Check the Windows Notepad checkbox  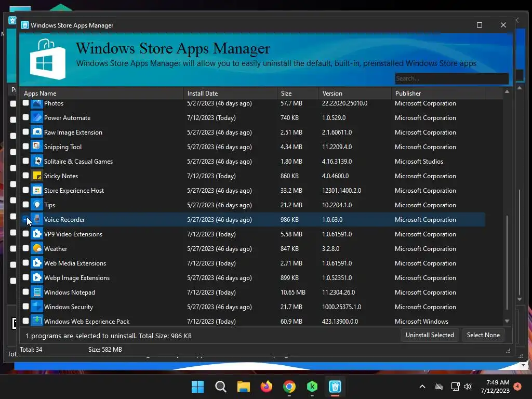coord(26,292)
